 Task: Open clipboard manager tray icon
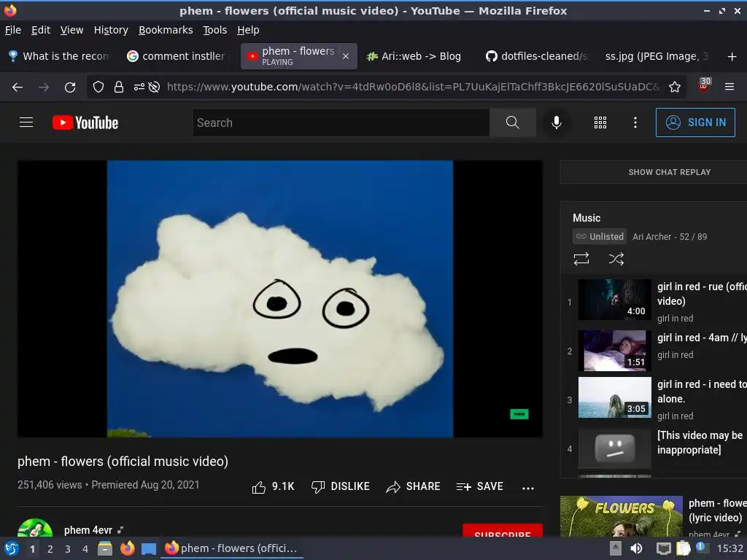[x=683, y=548]
